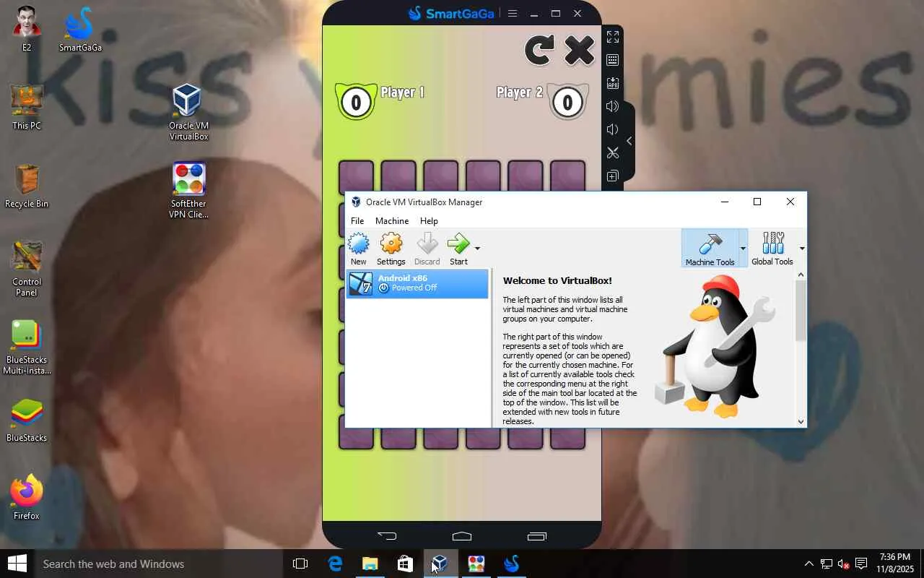Select the BlueStacks Multi-Instance desktop icon
The image size is (924, 578).
[x=27, y=348]
